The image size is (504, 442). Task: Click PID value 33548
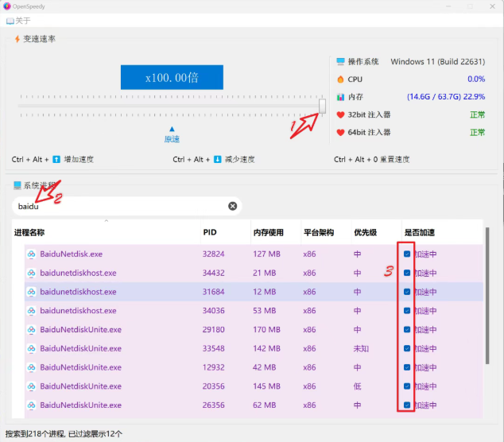(x=213, y=348)
